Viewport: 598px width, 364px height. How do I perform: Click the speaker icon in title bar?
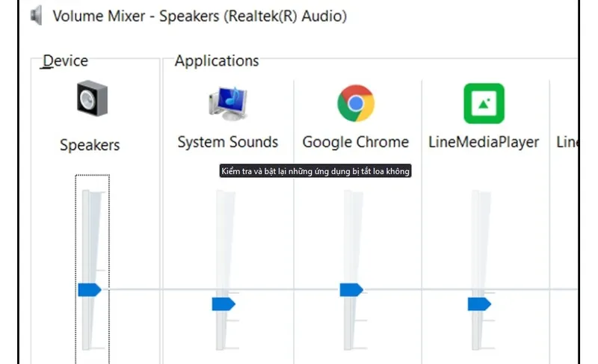coord(36,16)
